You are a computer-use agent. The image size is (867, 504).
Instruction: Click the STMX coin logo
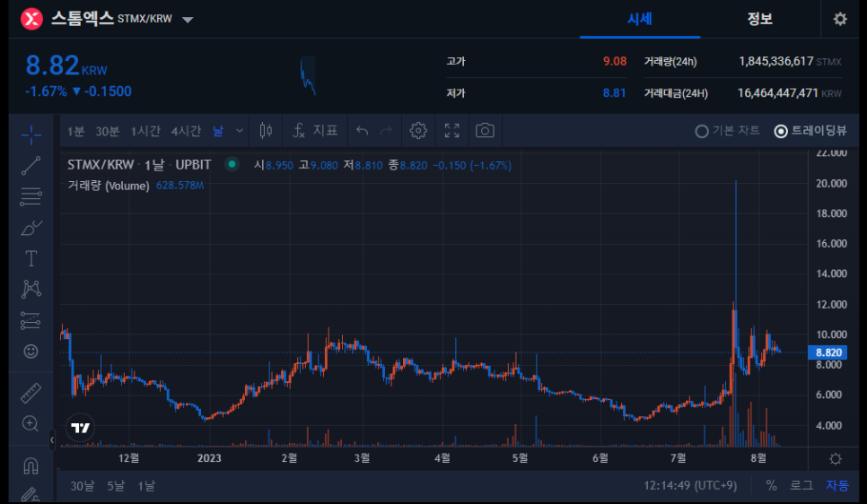coord(31,20)
